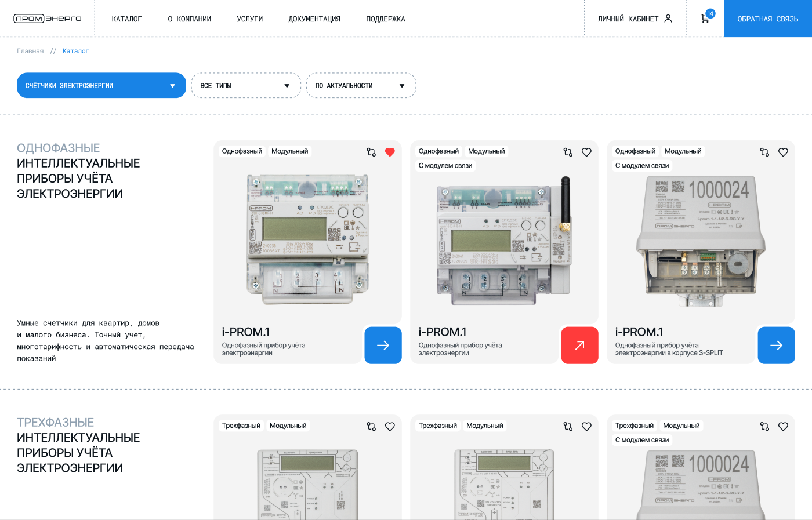Select the Модульный tag on the favorited card
Viewport: 812px width, 520px height.
click(290, 151)
